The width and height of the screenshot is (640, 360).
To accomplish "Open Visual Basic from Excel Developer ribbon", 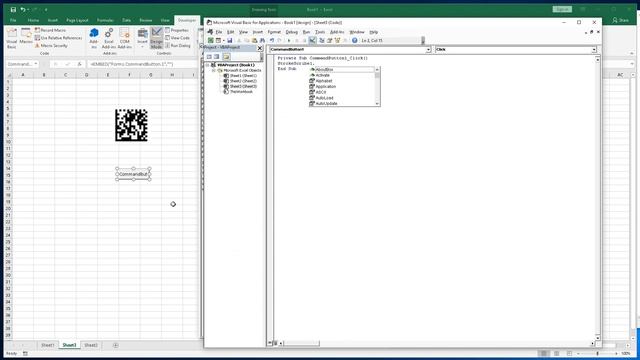I will click(11, 38).
